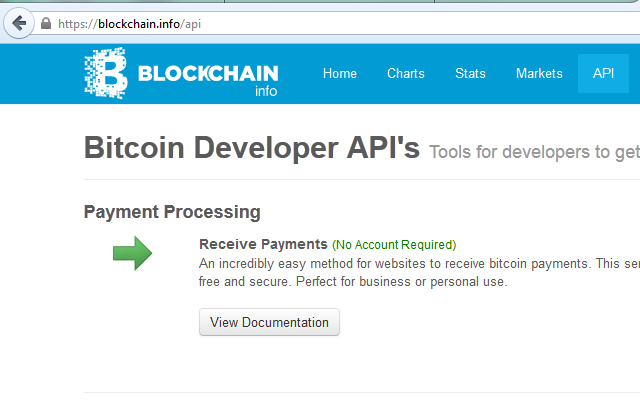Click the Payment Processing heading
Image resolution: width=640 pixels, height=400 pixels.
(x=172, y=212)
